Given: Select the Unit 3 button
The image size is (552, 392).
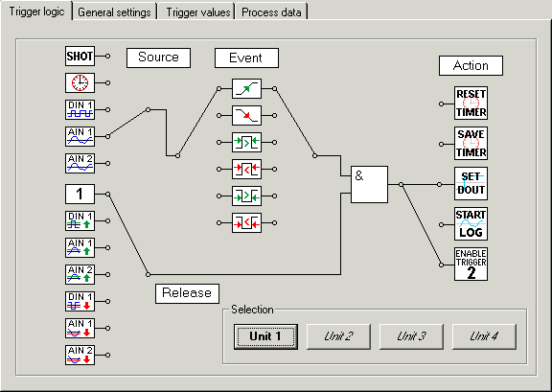Looking at the screenshot, I should coord(411,336).
